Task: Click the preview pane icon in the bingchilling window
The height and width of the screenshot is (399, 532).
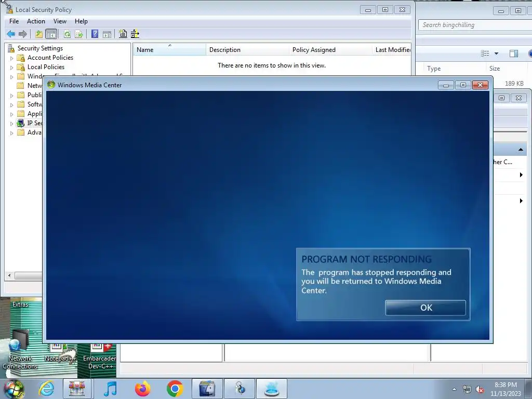Action: (514, 54)
